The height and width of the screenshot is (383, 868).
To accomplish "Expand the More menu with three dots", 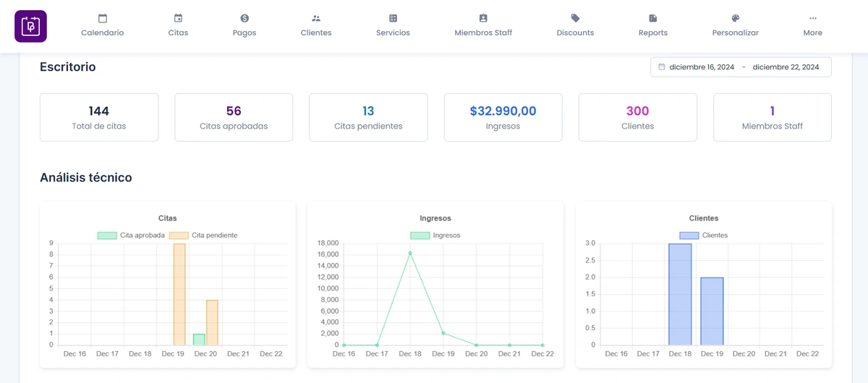I will pyautogui.click(x=812, y=18).
